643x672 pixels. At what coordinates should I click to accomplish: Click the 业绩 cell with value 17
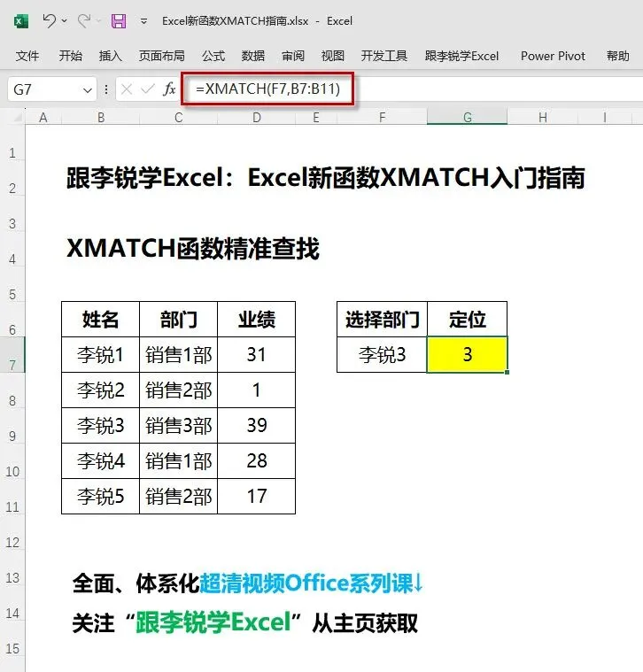pyautogui.click(x=256, y=497)
